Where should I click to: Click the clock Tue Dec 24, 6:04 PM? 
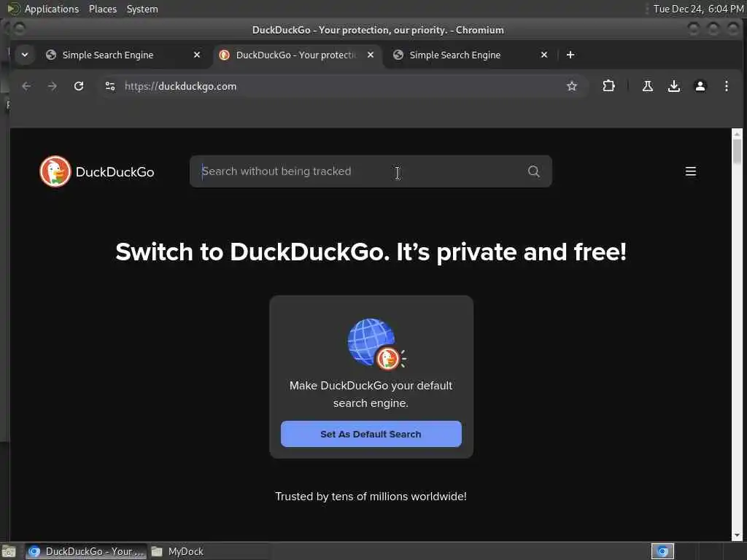point(698,9)
